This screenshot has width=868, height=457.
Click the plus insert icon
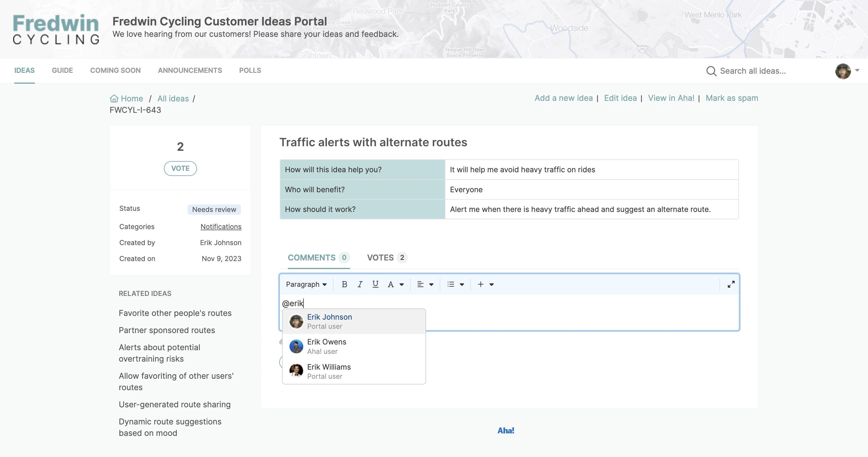click(x=481, y=284)
